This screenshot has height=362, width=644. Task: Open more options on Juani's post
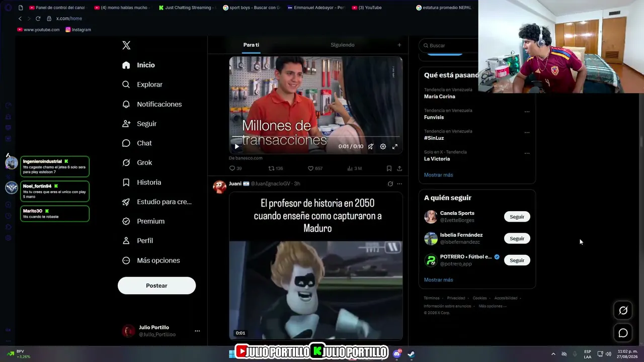[399, 184]
